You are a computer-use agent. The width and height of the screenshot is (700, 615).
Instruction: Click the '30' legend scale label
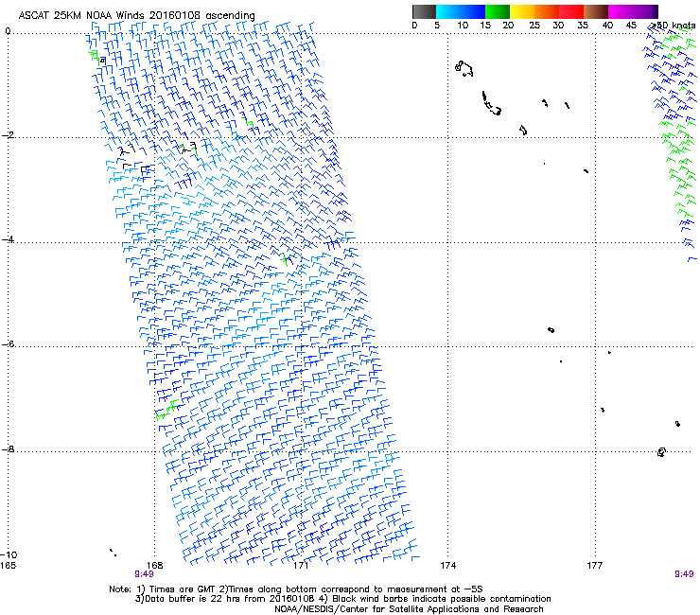(x=558, y=26)
